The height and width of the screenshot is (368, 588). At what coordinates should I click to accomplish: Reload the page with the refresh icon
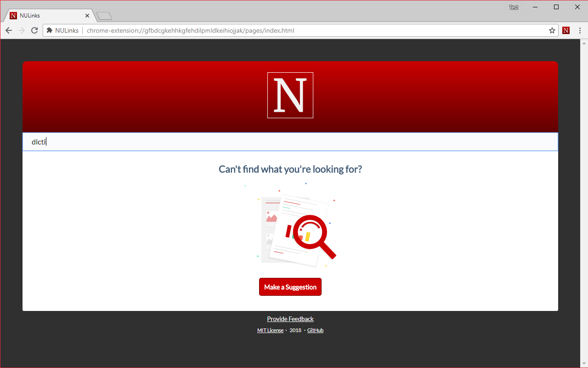coord(34,30)
